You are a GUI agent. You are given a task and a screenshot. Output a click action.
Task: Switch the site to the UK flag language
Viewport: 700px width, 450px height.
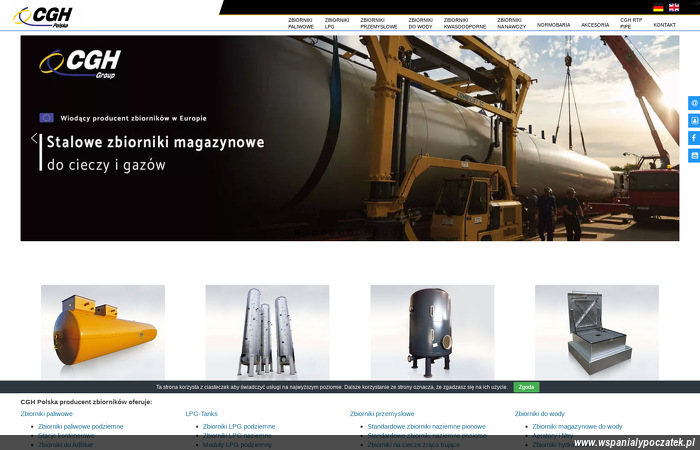(x=674, y=7)
